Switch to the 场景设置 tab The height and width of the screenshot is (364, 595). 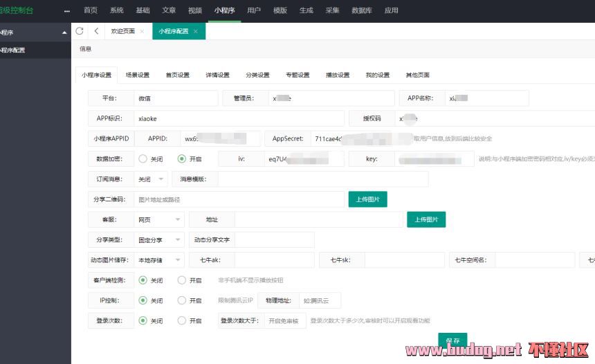point(137,75)
